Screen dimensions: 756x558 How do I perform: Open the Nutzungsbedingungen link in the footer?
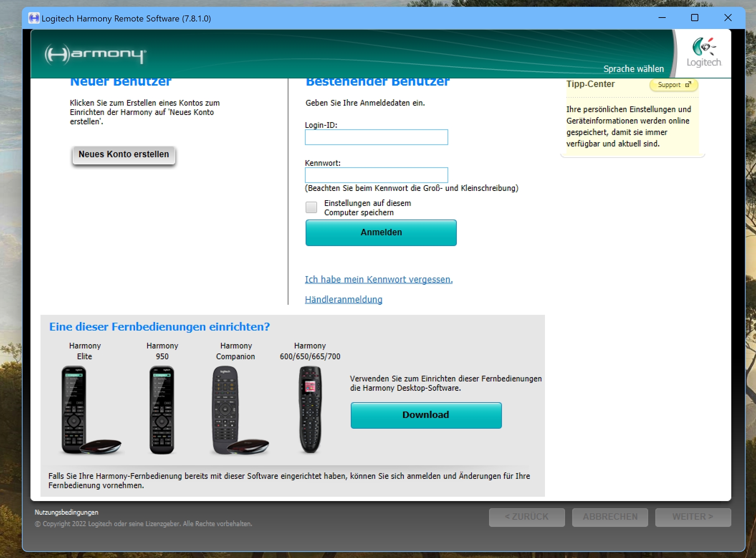(67, 512)
